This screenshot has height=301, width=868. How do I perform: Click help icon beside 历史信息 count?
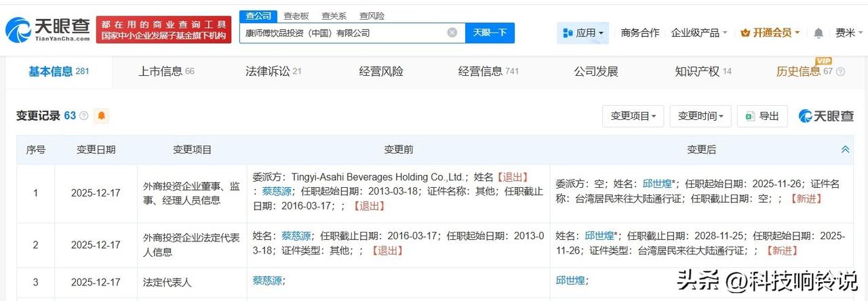pos(841,72)
